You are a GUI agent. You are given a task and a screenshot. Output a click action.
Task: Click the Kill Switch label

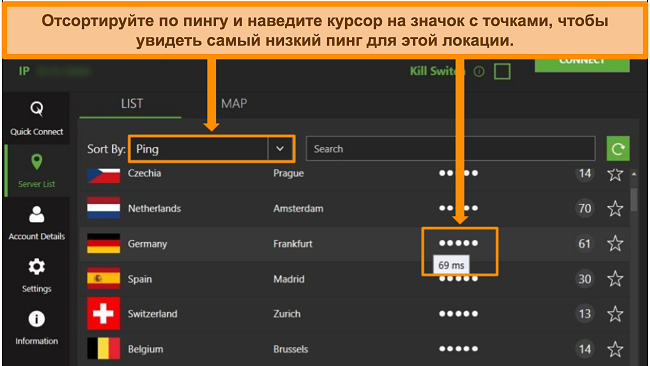coord(437,71)
